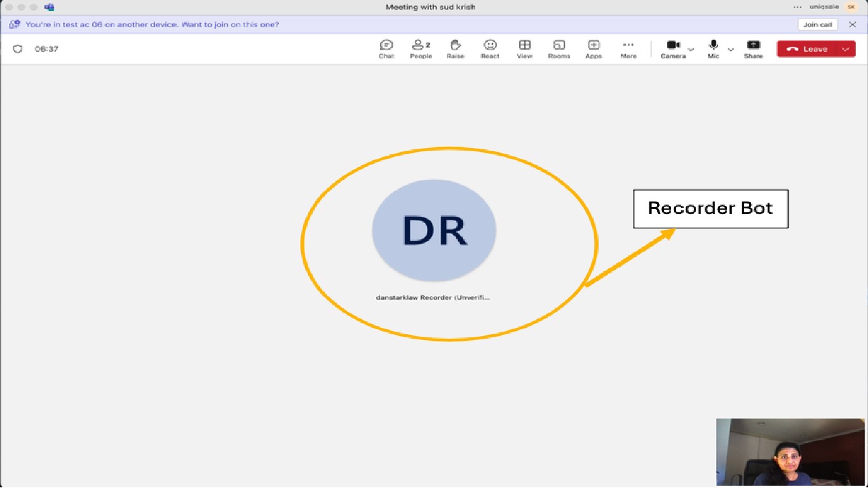The width and height of the screenshot is (868, 488).
Task: Open More actions in the meeting toolbar
Action: coord(628,49)
